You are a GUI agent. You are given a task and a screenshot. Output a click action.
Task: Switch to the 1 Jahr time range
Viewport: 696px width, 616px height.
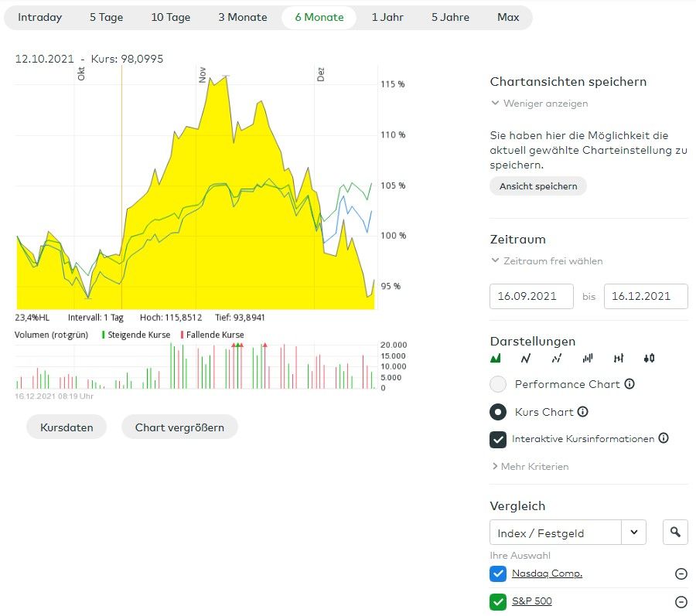click(x=387, y=17)
